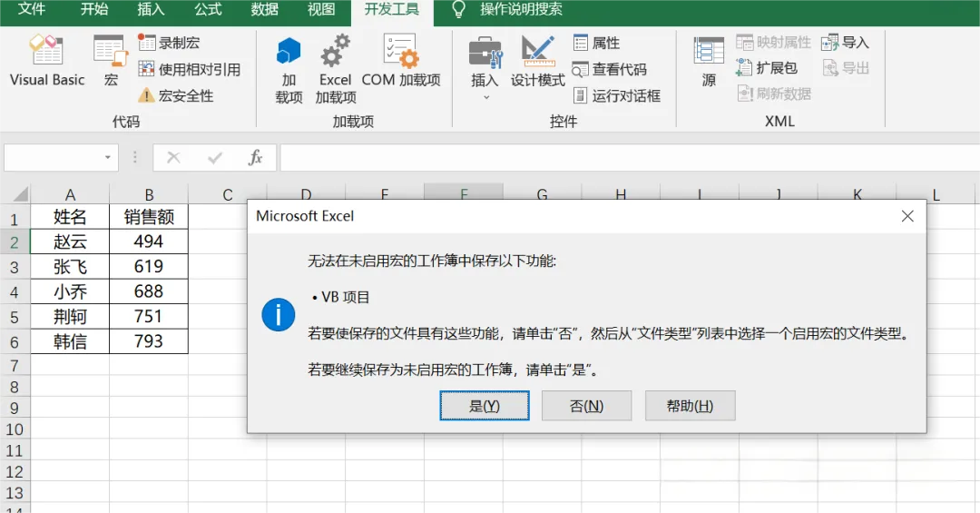Toggle 设计模式 design mode

(x=537, y=62)
